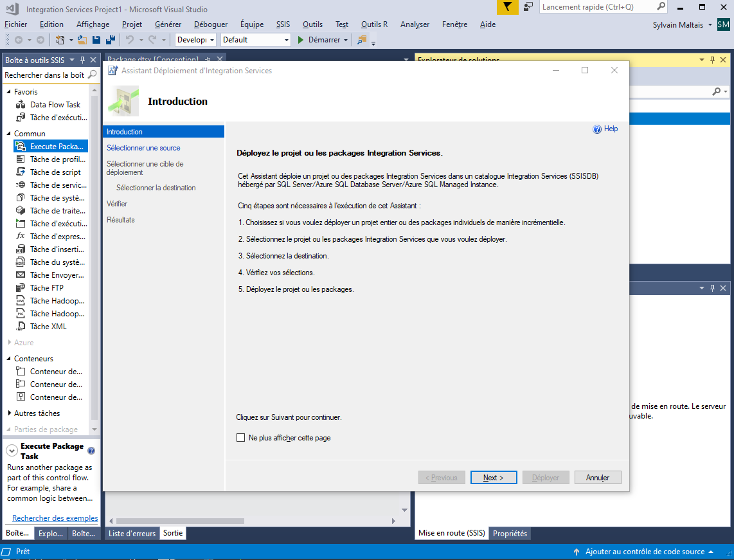Open the 'Rechercher des exemples' link
The image size is (734, 560).
[55, 518]
